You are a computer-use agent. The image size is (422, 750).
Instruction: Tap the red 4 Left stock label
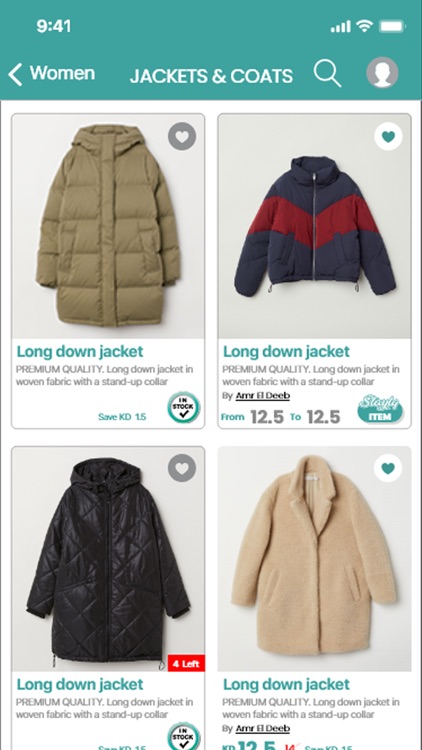click(186, 663)
